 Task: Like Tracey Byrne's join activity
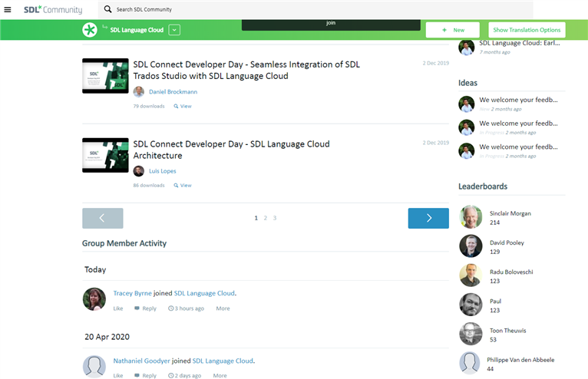tap(118, 308)
